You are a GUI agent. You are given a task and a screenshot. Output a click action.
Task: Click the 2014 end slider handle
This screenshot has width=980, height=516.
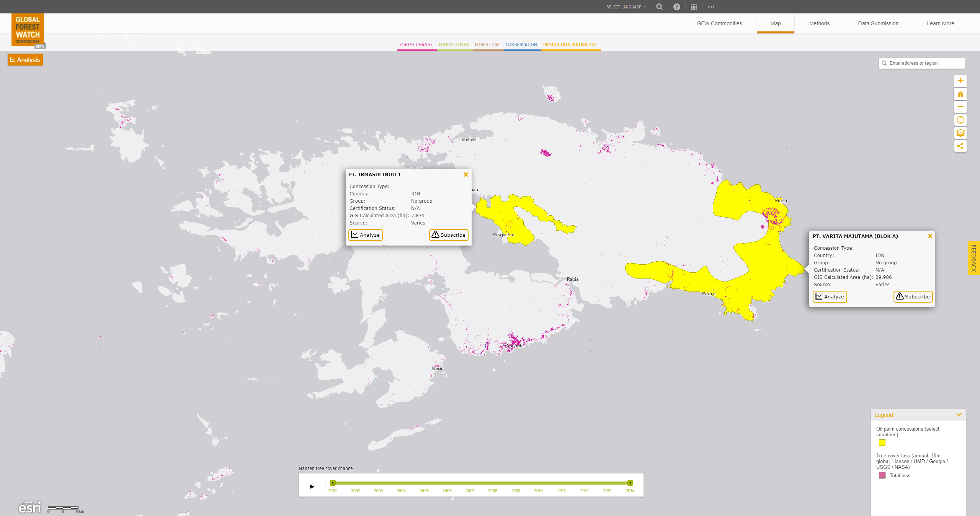(630, 483)
